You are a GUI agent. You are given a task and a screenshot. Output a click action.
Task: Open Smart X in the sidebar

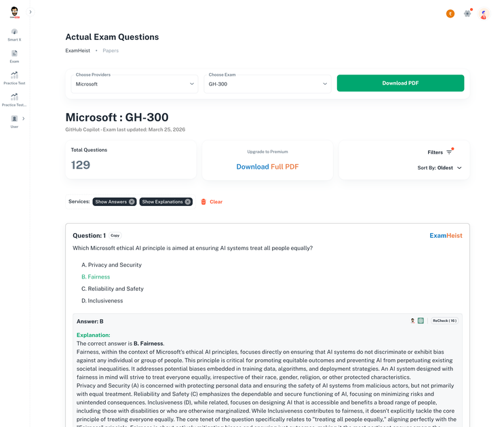tap(14, 35)
